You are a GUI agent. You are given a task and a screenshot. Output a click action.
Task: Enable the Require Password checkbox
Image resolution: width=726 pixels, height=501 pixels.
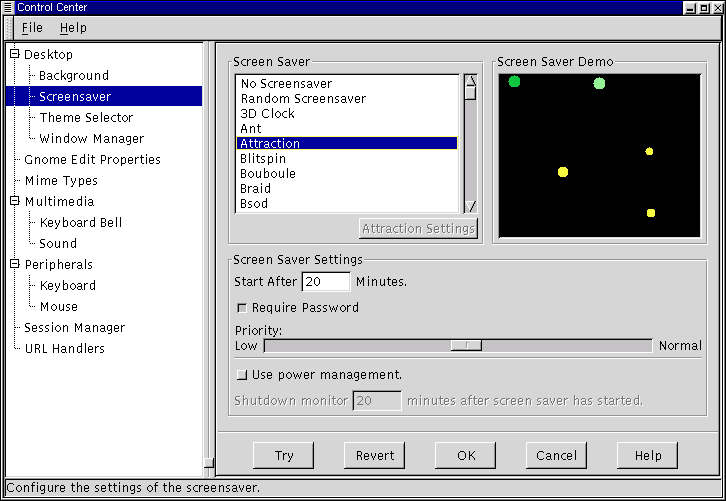point(241,308)
